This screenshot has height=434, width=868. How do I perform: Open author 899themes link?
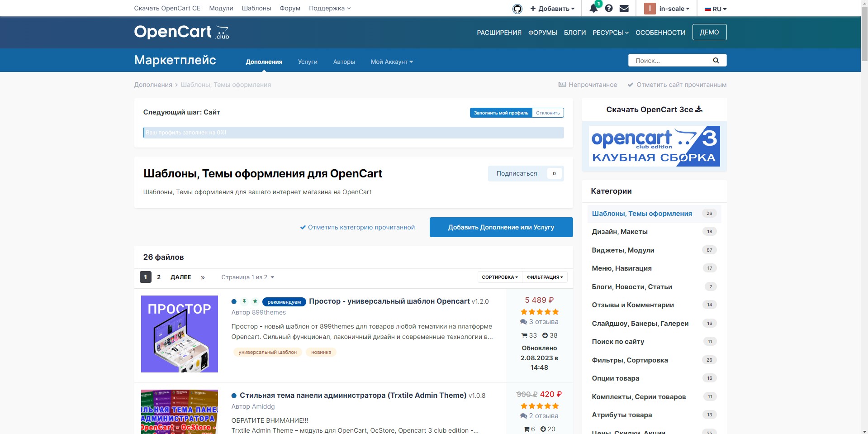tap(269, 312)
